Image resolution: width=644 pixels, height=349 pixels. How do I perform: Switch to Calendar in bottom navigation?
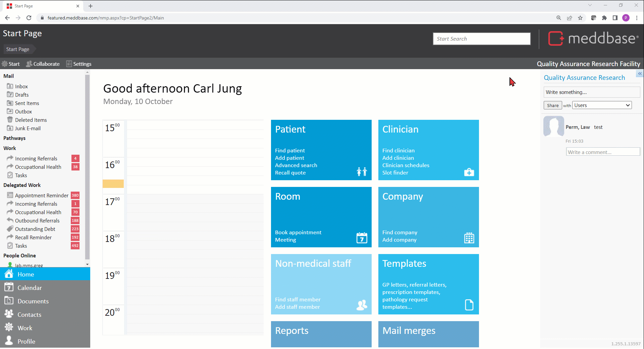(30, 288)
